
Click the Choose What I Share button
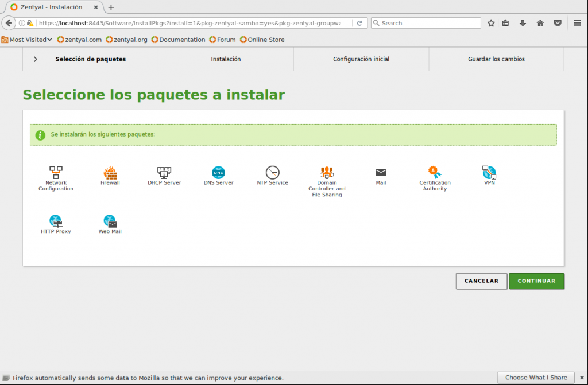click(x=536, y=378)
